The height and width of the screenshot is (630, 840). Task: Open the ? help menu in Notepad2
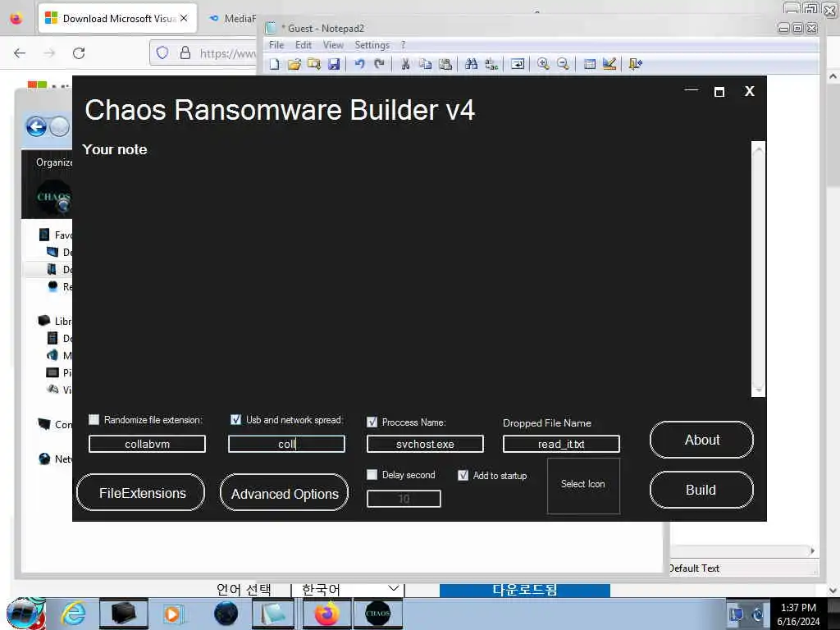[x=404, y=45]
